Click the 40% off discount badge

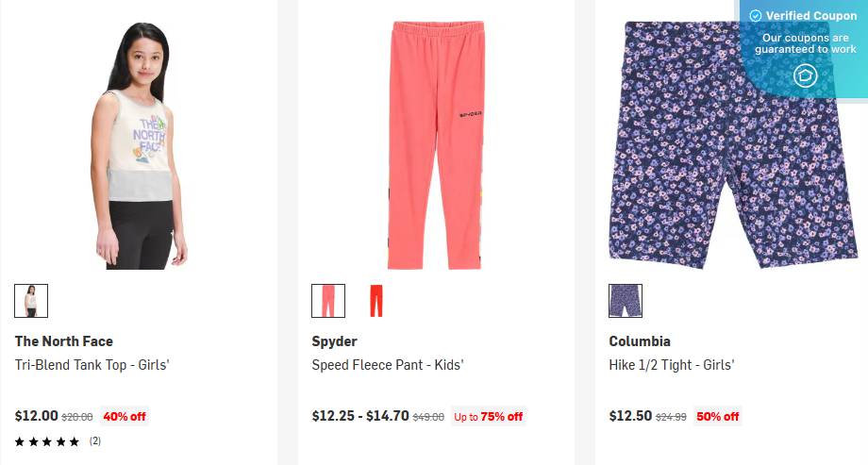tap(125, 416)
